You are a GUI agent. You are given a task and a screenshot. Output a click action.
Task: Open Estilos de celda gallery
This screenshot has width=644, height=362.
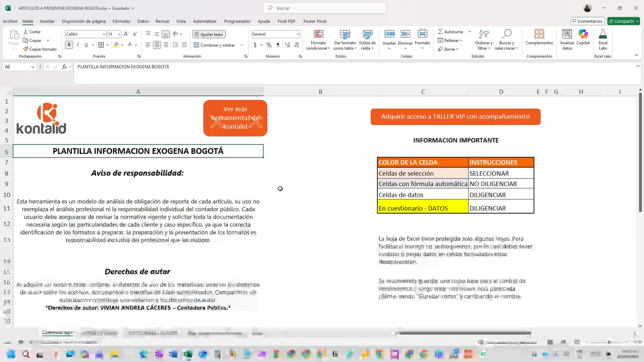pos(367,40)
